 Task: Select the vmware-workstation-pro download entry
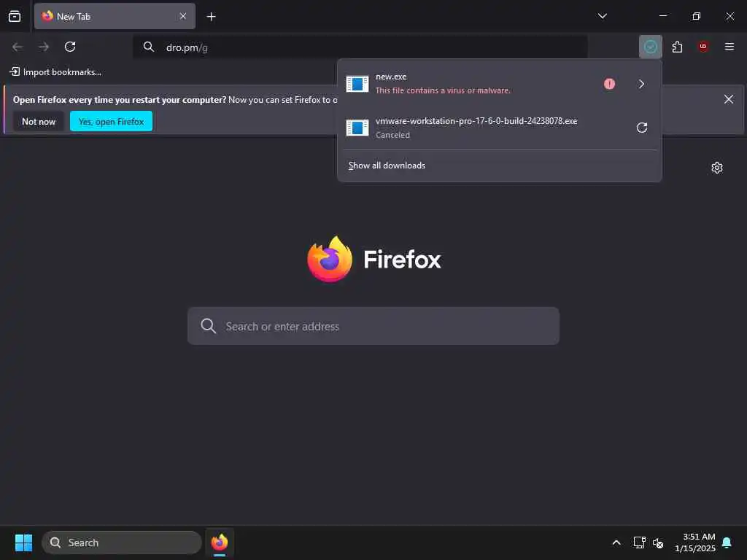click(499, 128)
